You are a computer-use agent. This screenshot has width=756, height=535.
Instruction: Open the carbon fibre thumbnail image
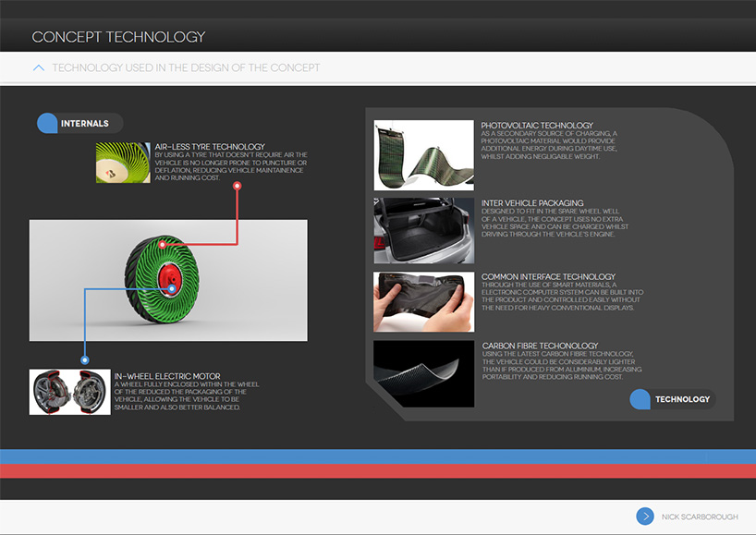(x=423, y=373)
